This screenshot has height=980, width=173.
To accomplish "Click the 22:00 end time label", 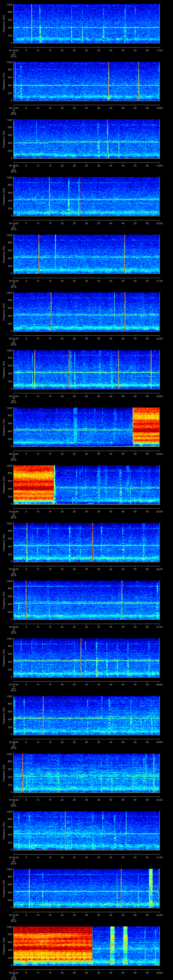I will coord(159,339).
